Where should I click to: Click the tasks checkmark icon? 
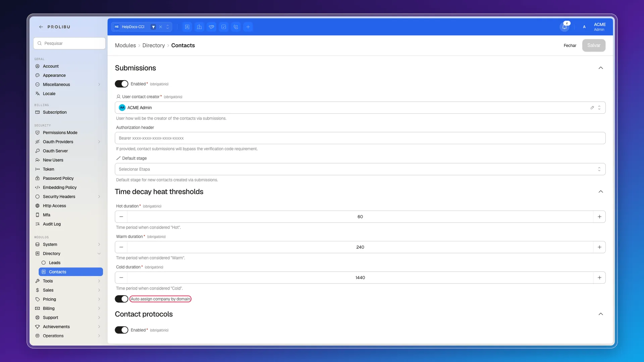(x=224, y=27)
